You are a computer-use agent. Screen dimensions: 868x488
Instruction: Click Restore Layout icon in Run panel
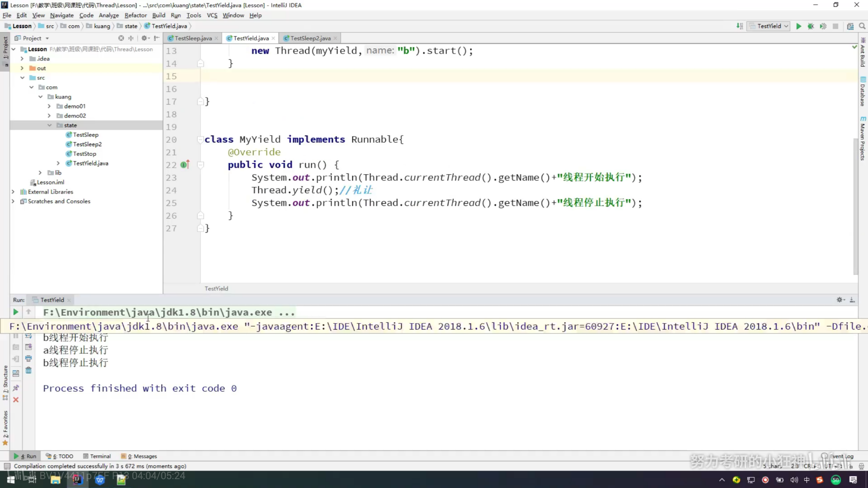click(16, 374)
